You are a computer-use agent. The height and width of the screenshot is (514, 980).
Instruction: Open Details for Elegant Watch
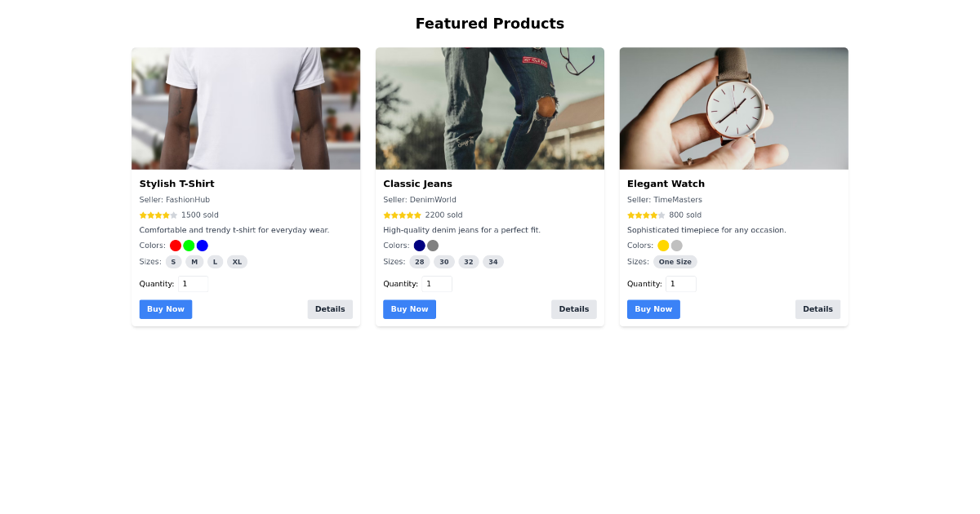tap(817, 308)
